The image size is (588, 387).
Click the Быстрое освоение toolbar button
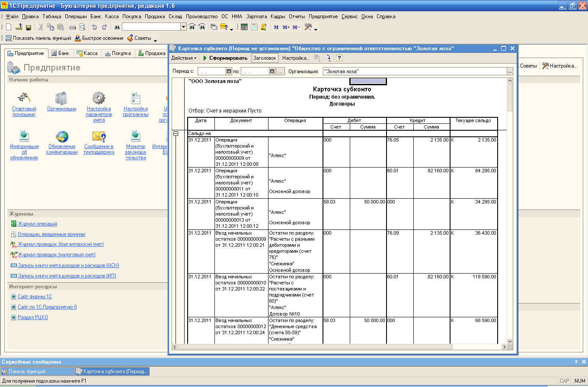click(99, 38)
